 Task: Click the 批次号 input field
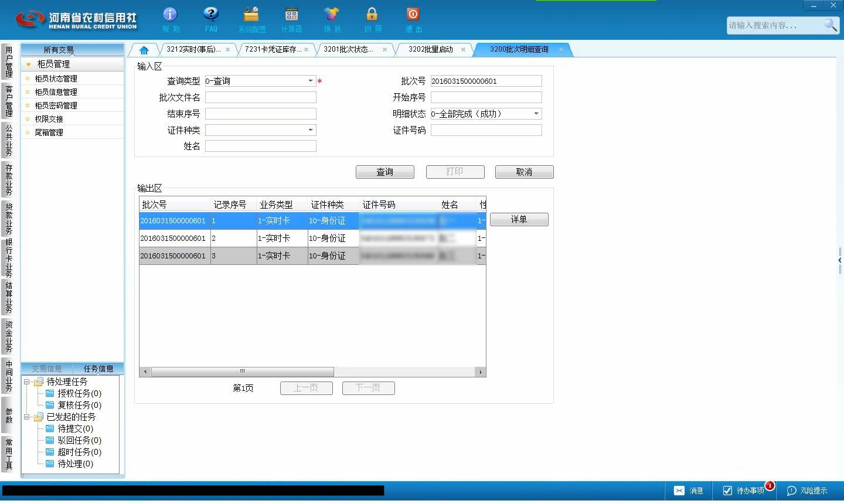pyautogui.click(x=486, y=81)
